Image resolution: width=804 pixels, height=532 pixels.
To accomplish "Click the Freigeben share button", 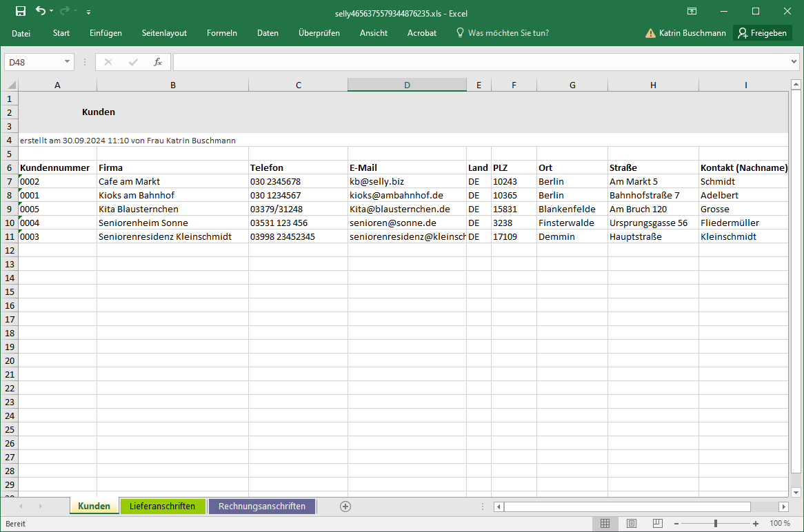I will tap(762, 33).
